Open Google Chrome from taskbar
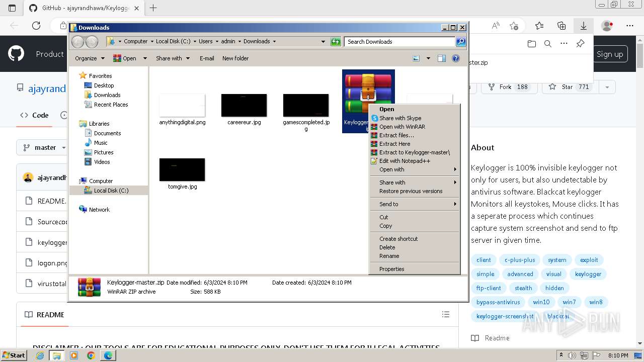644x362 pixels. (x=91, y=355)
